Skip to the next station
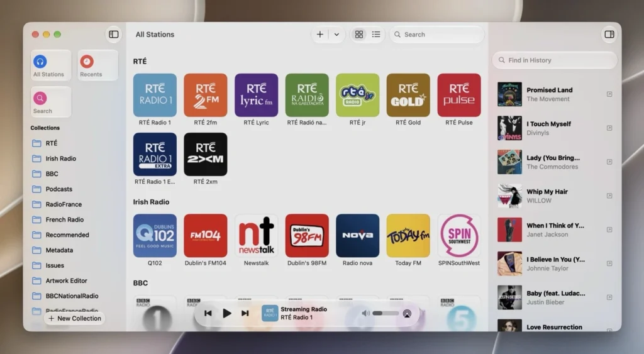The width and height of the screenshot is (644, 354). pos(245,313)
